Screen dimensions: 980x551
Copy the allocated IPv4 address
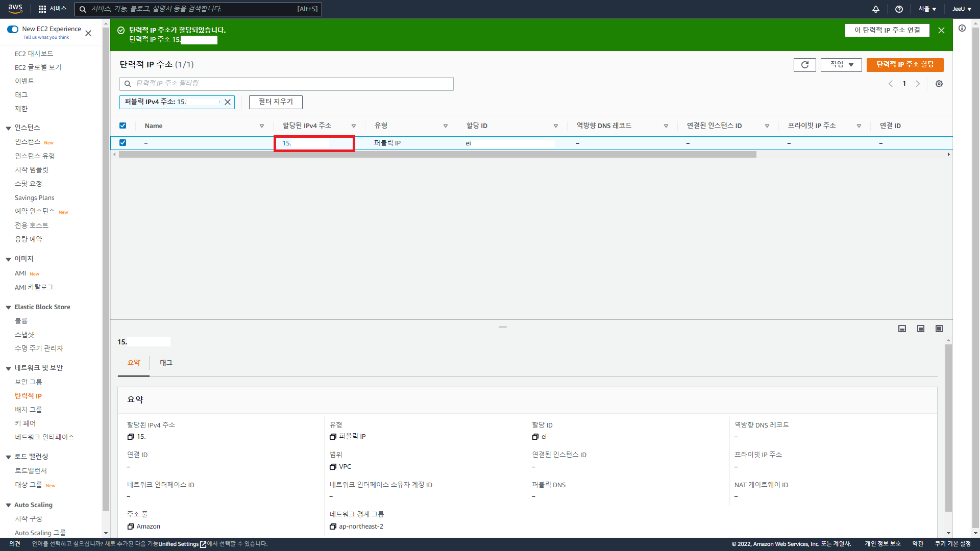pyautogui.click(x=130, y=437)
